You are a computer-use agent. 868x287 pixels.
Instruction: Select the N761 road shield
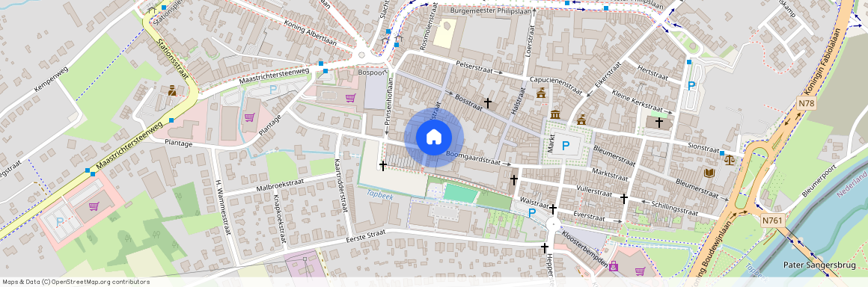coord(772,220)
